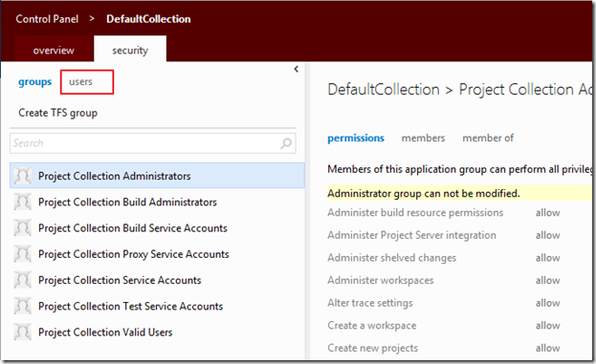
Task: Select Project Collection Test Service Accounts
Action: 157,307
